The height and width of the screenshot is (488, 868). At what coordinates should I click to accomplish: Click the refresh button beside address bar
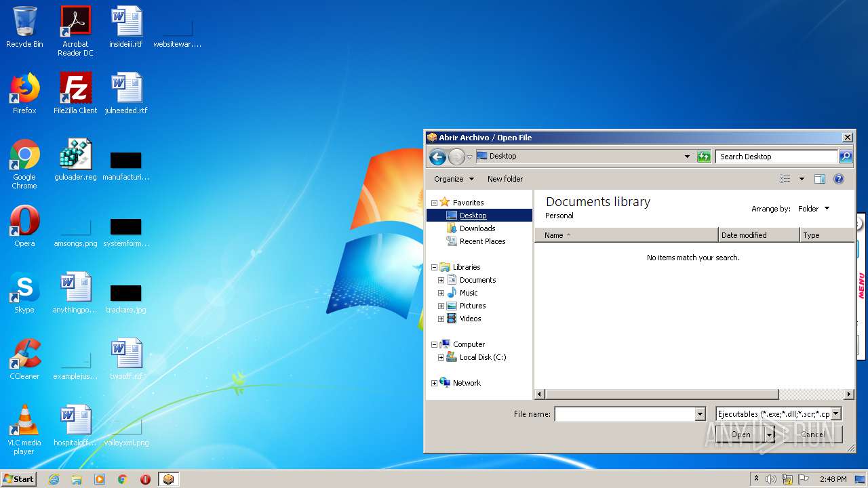[x=704, y=157]
